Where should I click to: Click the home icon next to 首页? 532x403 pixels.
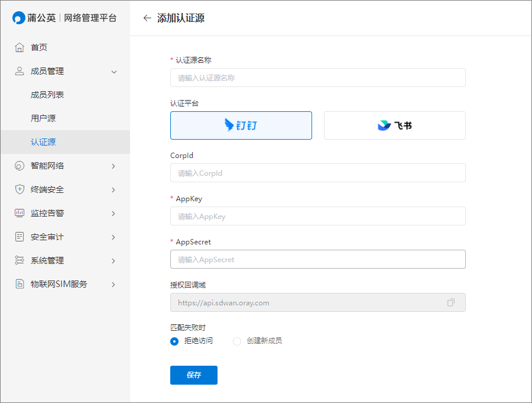click(x=20, y=47)
